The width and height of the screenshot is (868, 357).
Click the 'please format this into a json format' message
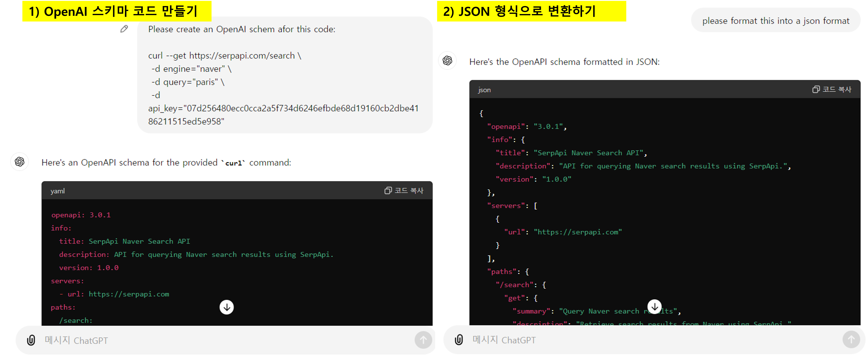[775, 21]
